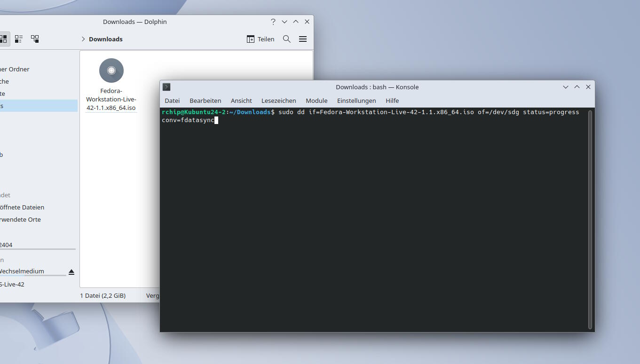Screen dimensions: 640x364
Task: Open the 2404 device in the sidebar
Action: click(39, 245)
